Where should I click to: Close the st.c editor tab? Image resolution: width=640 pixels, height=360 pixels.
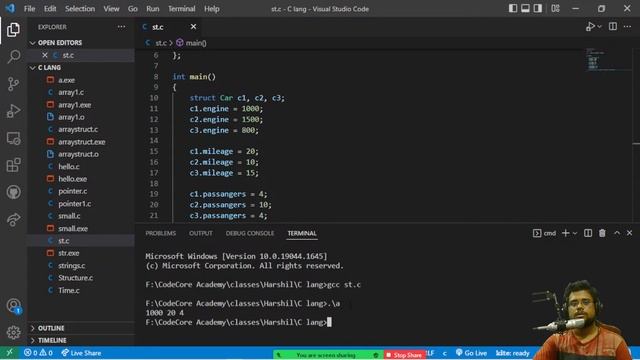(193, 27)
